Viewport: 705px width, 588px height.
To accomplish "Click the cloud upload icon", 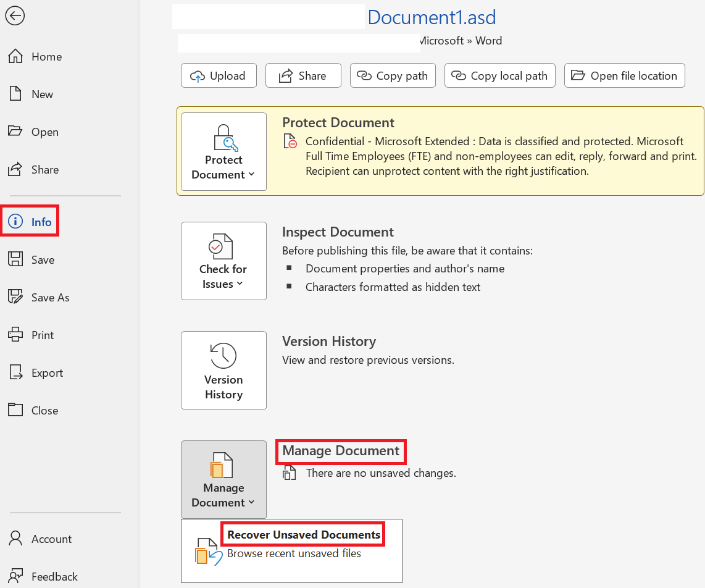I will point(198,76).
